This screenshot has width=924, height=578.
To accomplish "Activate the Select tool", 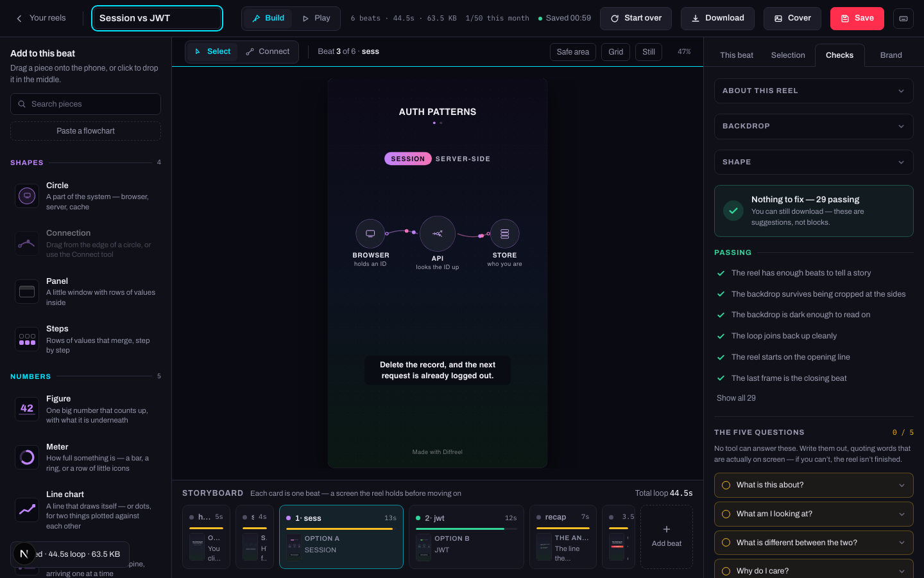I will tap(212, 51).
